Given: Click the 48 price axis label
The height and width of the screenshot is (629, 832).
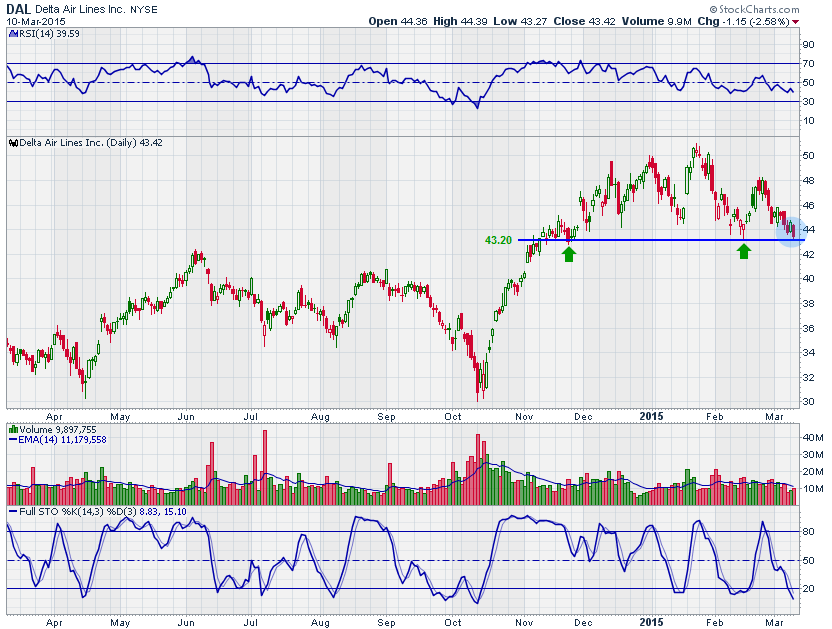Looking at the screenshot, I should pos(808,180).
